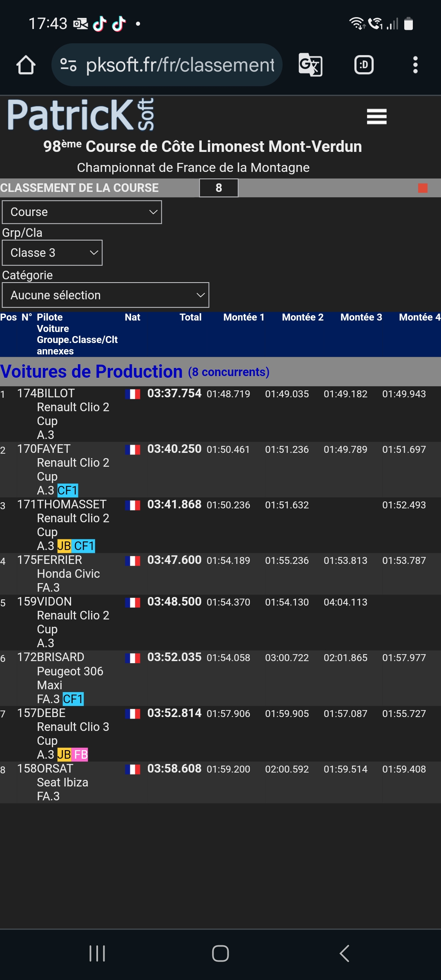This screenshot has height=980, width=441.
Task: Tap the PatrickSoft logo
Action: [81, 115]
